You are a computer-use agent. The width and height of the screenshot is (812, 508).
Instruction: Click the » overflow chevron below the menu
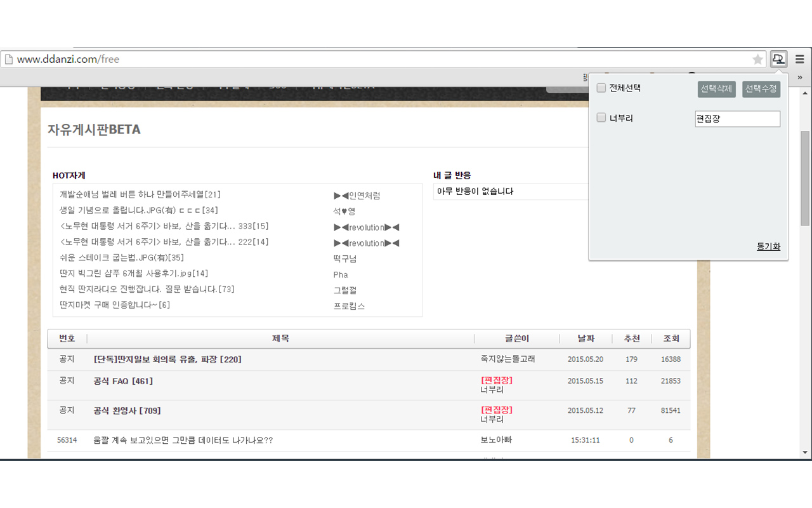[800, 77]
